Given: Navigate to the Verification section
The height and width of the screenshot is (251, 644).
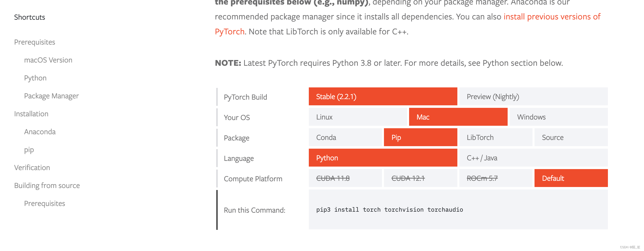Looking at the screenshot, I should pyautogui.click(x=32, y=167).
